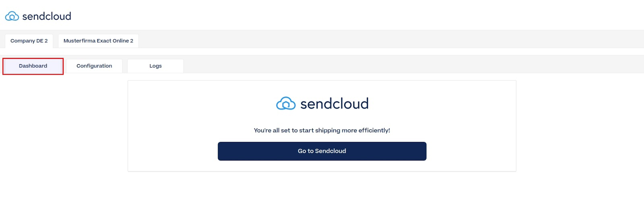Open the Dashboard tab
Image resolution: width=644 pixels, height=198 pixels.
(33, 66)
